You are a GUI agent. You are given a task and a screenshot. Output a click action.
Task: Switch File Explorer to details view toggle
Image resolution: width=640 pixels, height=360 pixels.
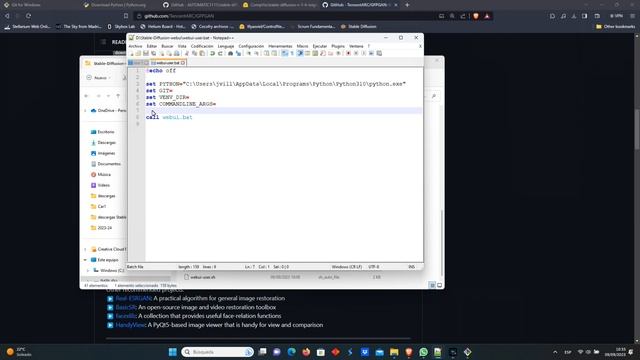[x=432, y=285]
